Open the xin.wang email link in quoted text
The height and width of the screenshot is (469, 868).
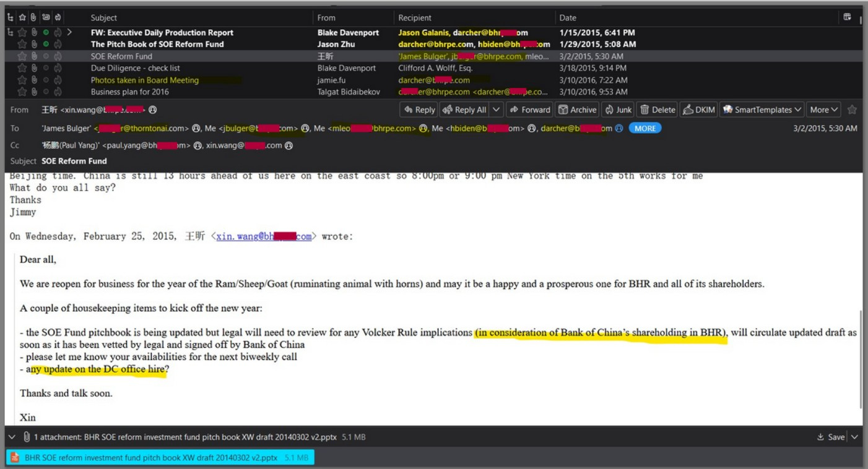click(264, 236)
